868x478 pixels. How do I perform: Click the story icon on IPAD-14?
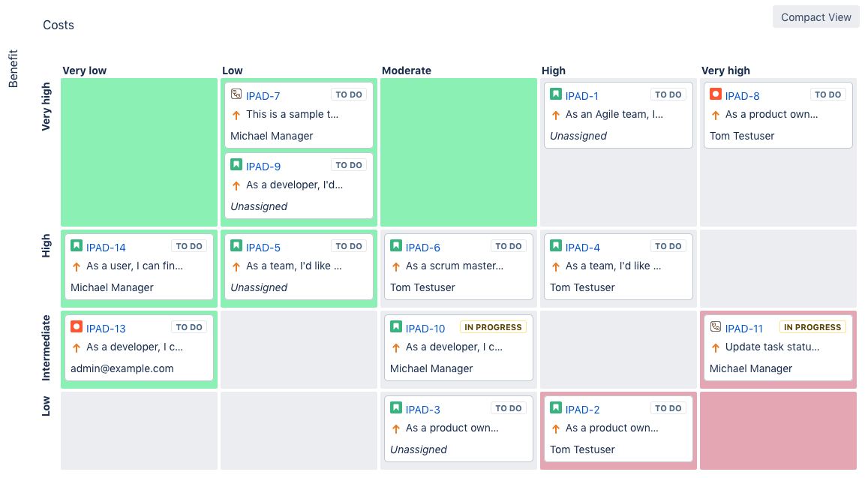[x=77, y=246]
